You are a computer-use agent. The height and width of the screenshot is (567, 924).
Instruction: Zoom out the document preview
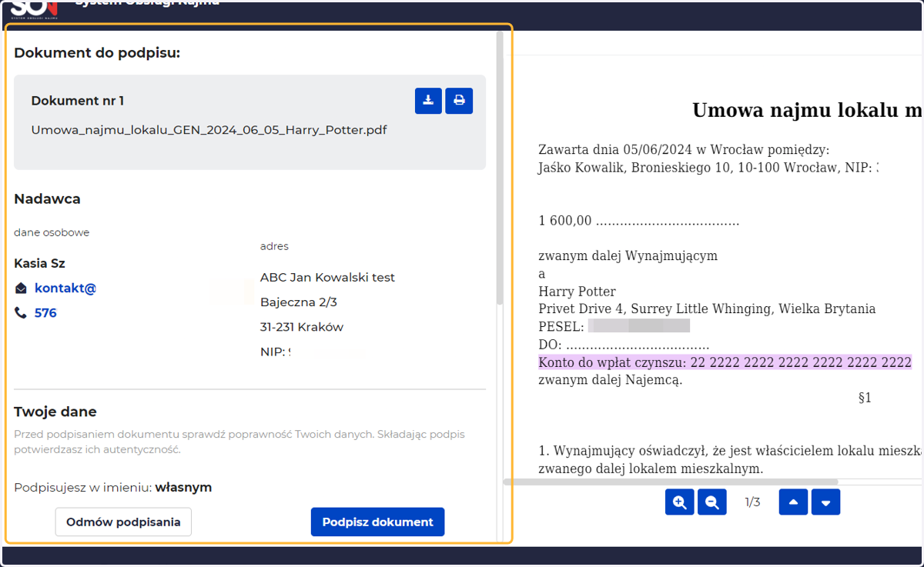(x=712, y=502)
